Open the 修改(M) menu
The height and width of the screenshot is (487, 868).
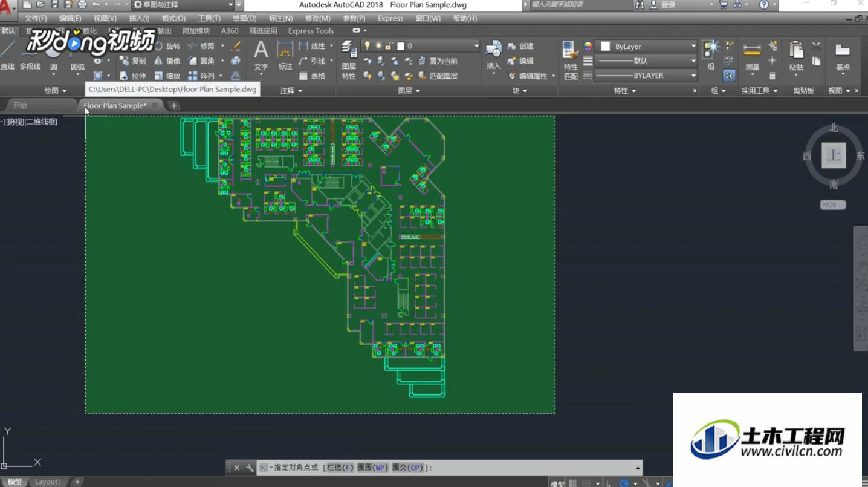click(x=318, y=19)
